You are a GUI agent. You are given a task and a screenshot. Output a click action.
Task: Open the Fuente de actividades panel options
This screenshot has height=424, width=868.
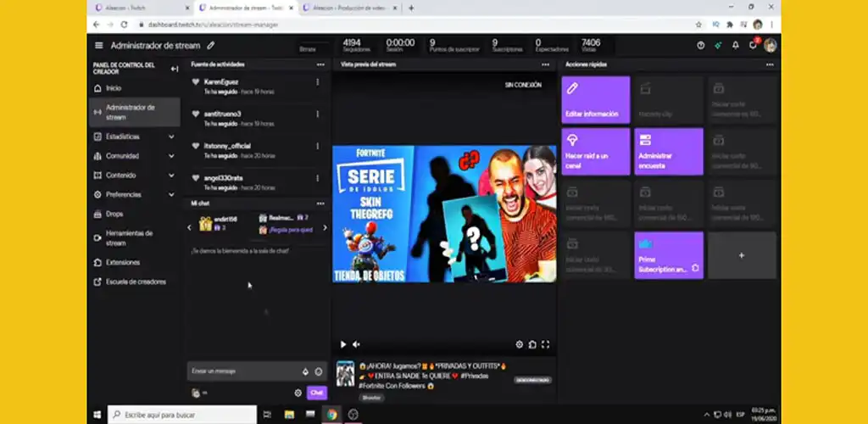(320, 64)
